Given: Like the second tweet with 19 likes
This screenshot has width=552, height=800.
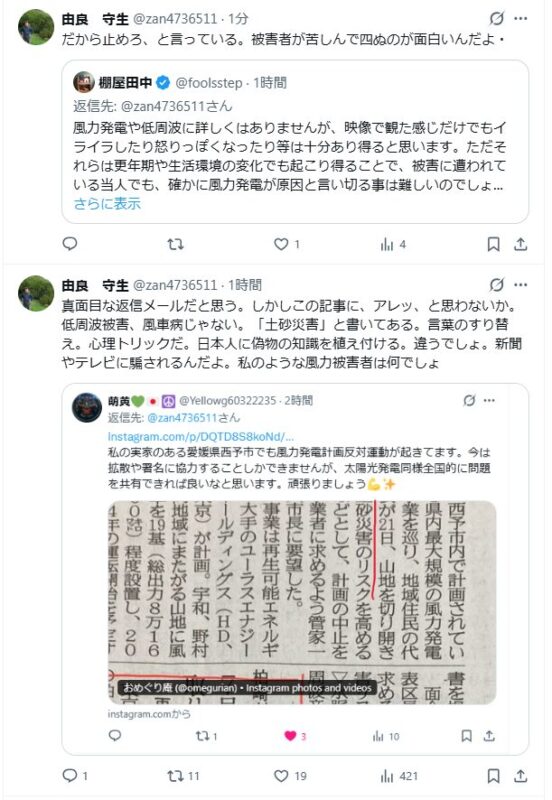Looking at the screenshot, I should [290, 776].
